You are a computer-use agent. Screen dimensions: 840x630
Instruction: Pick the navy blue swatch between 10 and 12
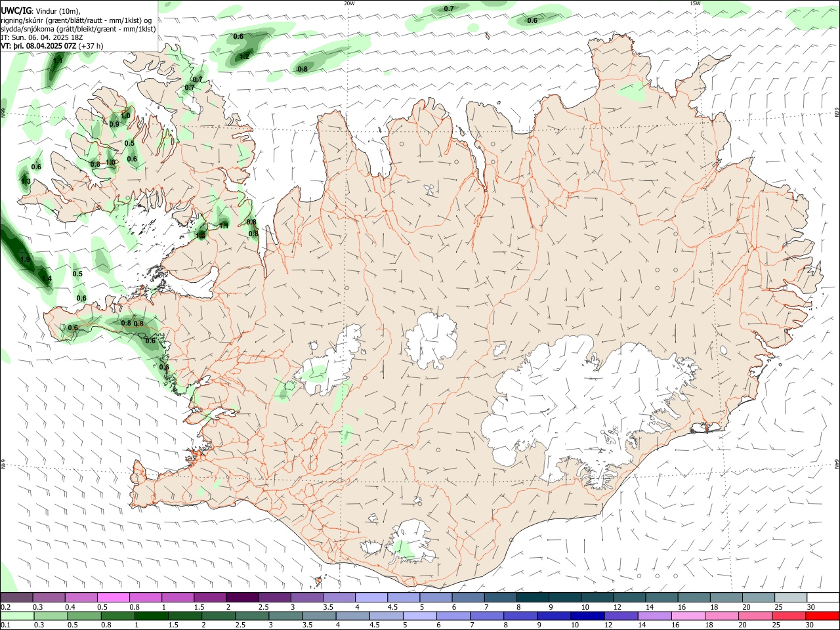pos(587,616)
